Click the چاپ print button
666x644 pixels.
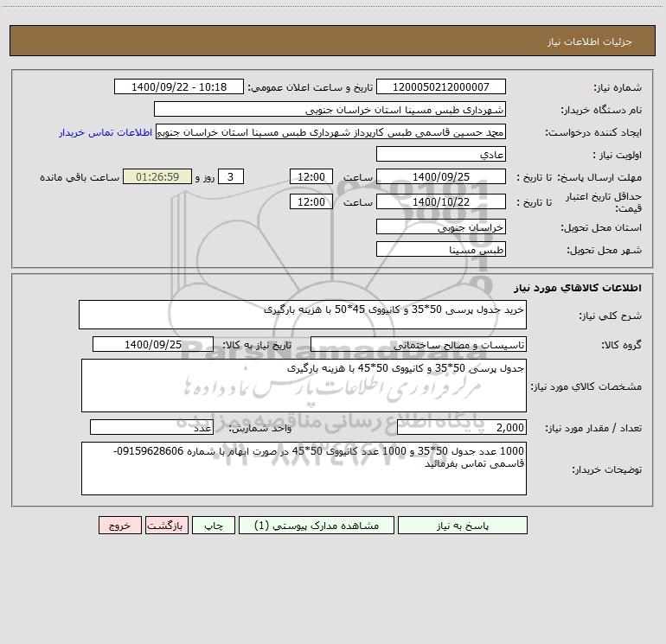click(x=214, y=526)
